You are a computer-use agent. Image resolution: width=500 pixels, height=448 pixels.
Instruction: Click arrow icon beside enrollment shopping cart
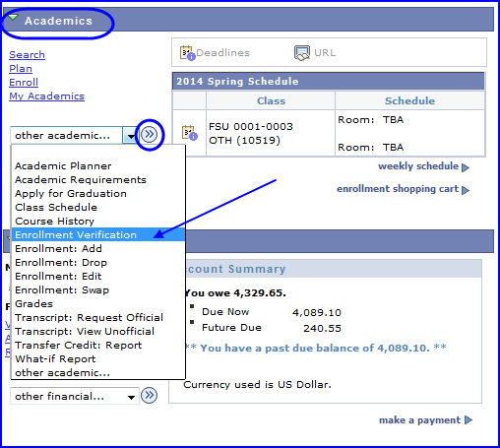tap(466, 190)
